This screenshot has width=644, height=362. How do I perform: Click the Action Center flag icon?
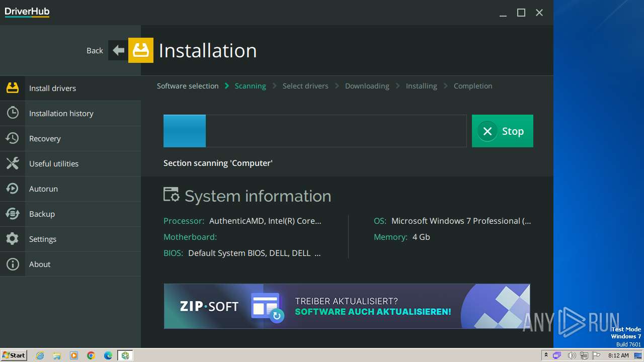(596, 355)
